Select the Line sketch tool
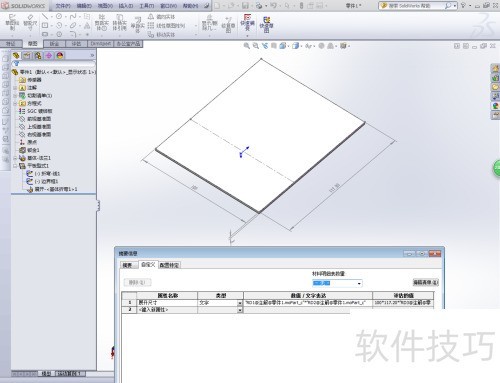 [45, 16]
